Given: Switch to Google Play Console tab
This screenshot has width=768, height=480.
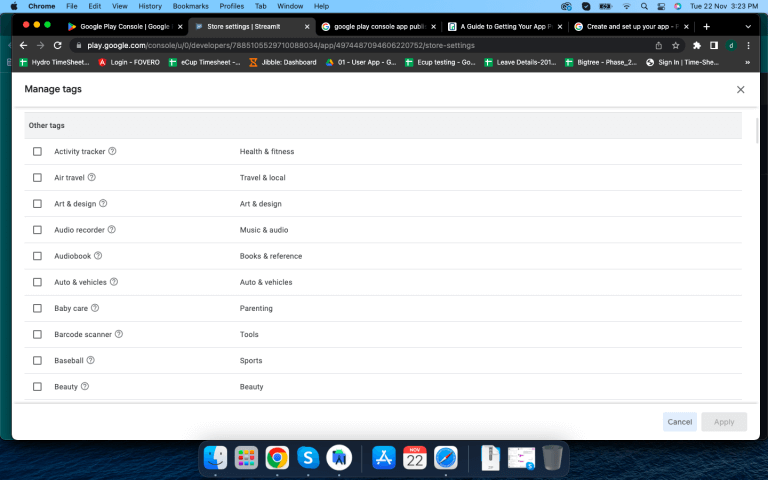Looking at the screenshot, I should pos(125,26).
